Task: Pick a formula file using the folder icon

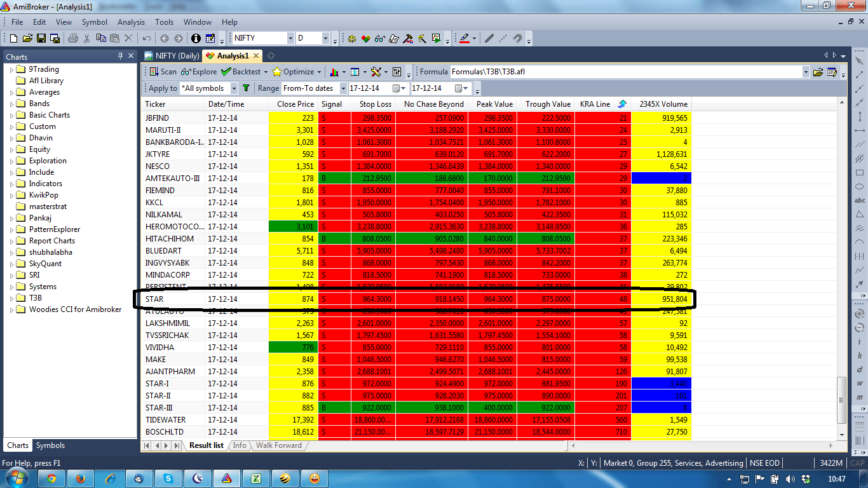Action: click(x=818, y=72)
